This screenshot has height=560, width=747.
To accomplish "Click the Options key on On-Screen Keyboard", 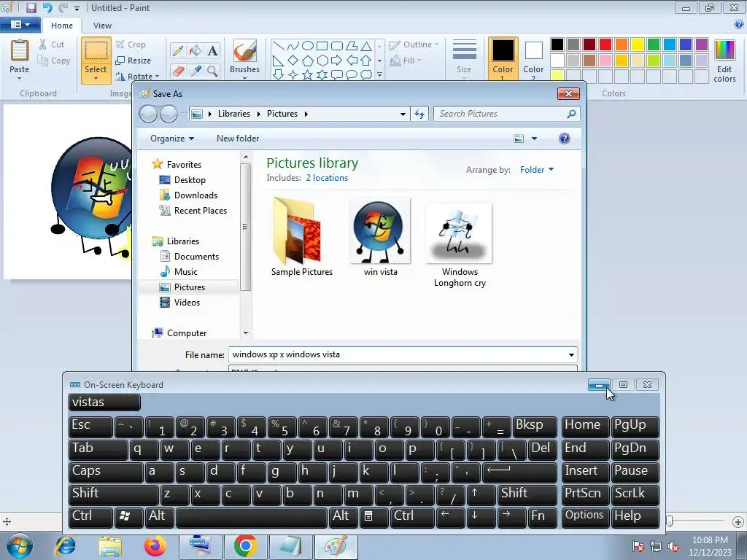I will (x=584, y=517).
